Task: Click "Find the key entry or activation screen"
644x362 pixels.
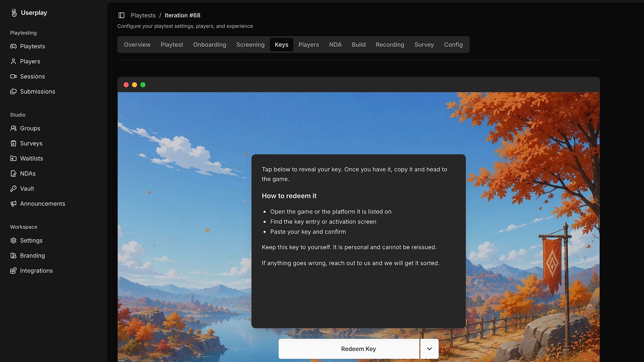Action: click(x=323, y=221)
